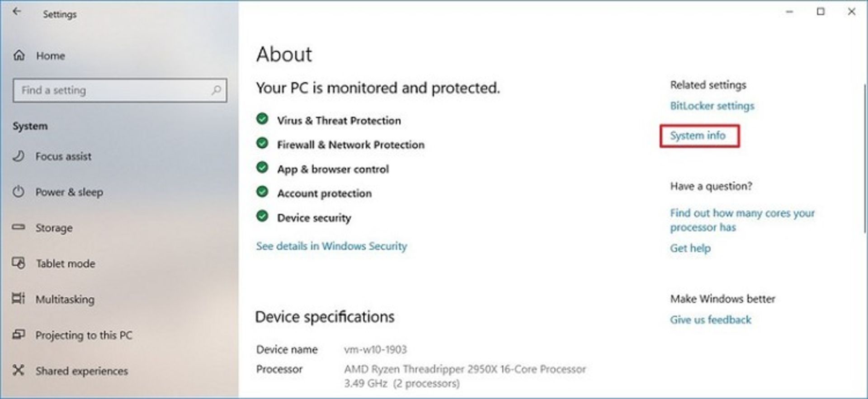
Task: Click the back arrow icon
Action: click(x=17, y=12)
